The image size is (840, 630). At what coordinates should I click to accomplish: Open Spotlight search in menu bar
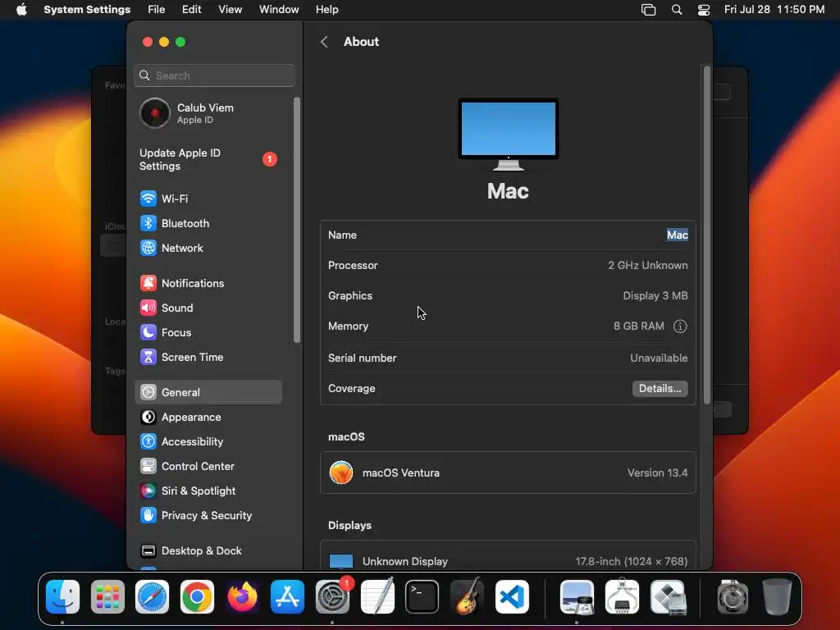(677, 10)
